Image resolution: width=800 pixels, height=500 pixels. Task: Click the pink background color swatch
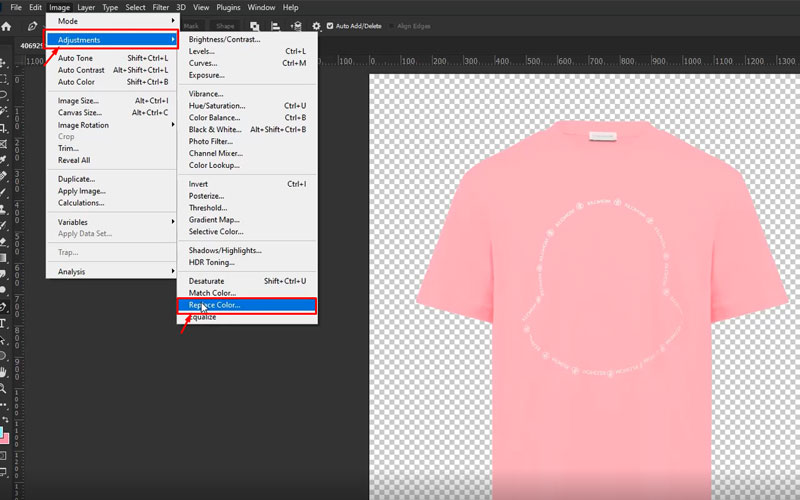6,439
